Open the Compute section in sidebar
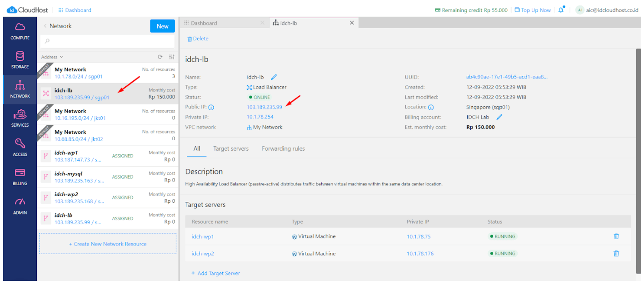Viewport: 644px width, 285px height. [x=20, y=31]
